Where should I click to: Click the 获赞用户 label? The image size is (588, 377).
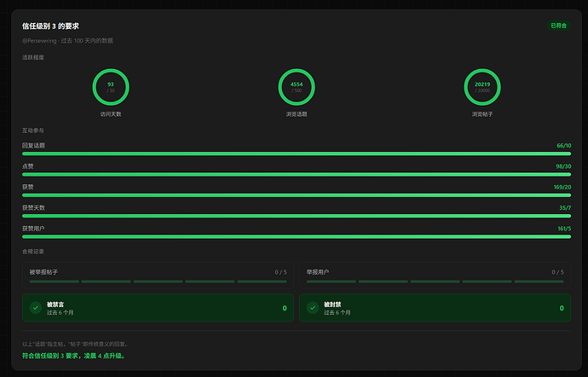[x=33, y=229]
